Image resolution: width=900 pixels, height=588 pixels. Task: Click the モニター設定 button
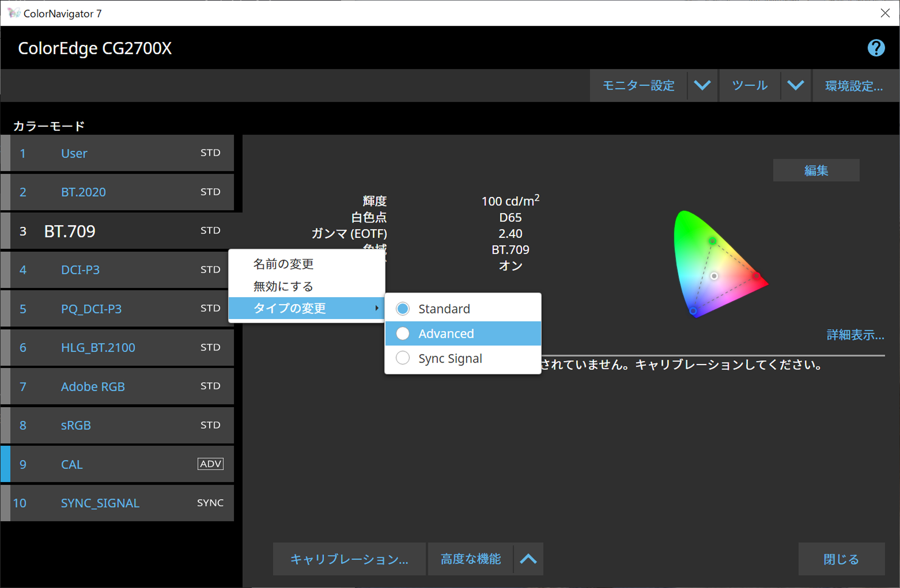point(639,86)
